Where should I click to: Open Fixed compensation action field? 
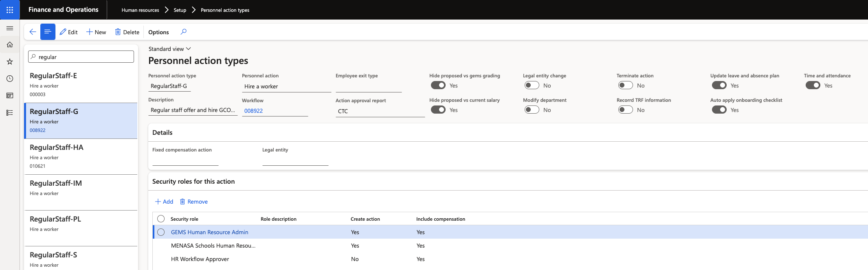(185, 160)
